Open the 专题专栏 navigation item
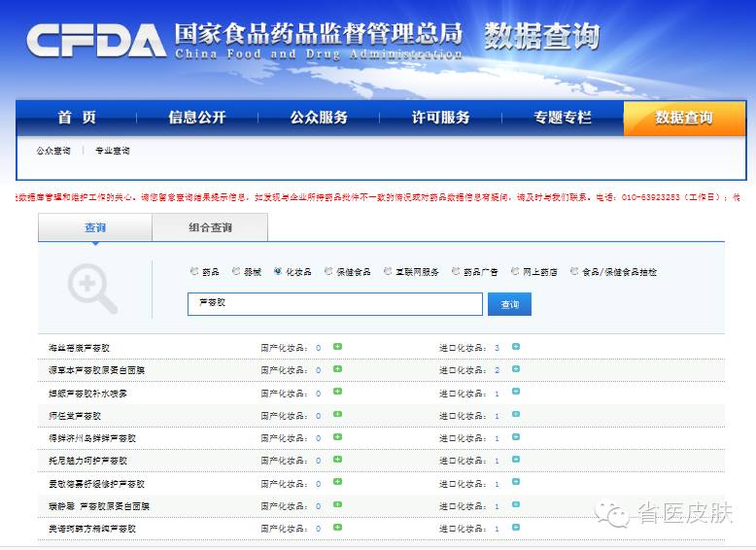Image resolution: width=756 pixels, height=550 pixels. coord(563,118)
